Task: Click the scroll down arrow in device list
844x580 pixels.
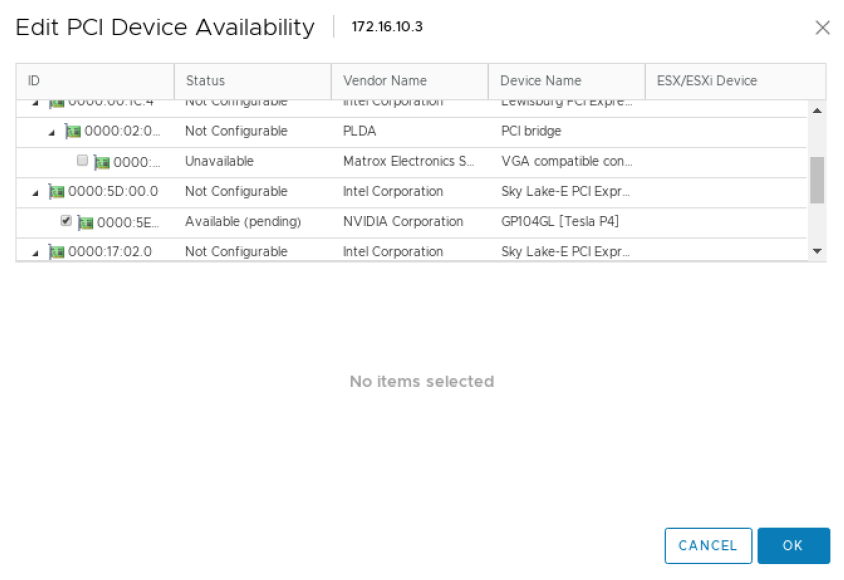Action: (816, 252)
